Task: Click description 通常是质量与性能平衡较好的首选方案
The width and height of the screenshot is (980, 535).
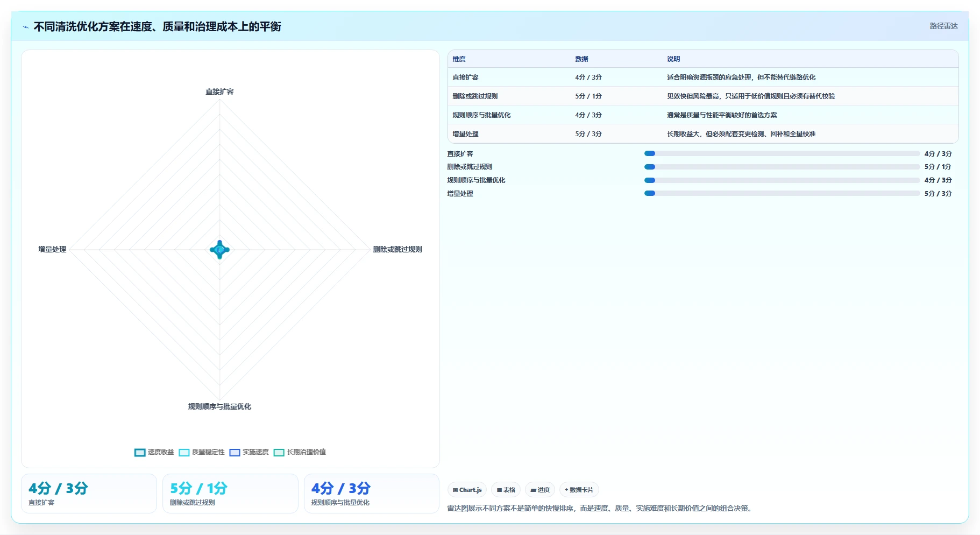Action: pos(722,115)
